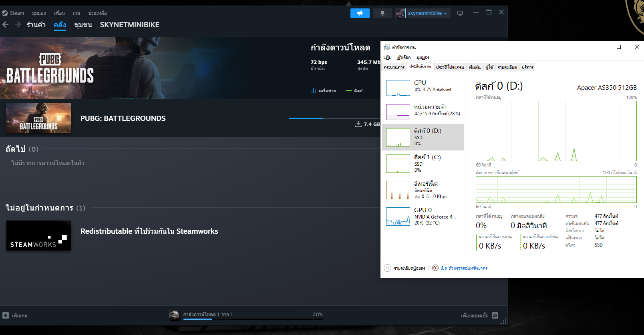644x335 pixels.
Task: Switch to the ประสิทธิภาพ tab
Action: click(420, 66)
